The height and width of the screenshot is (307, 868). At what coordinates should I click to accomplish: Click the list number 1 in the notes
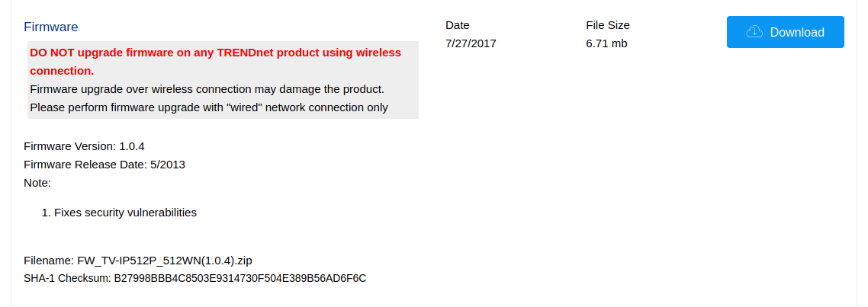45,213
